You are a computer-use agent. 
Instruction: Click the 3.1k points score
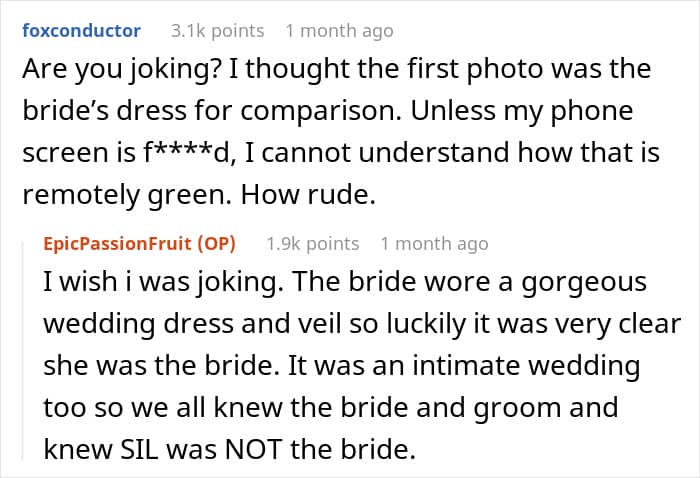pyautogui.click(x=217, y=31)
